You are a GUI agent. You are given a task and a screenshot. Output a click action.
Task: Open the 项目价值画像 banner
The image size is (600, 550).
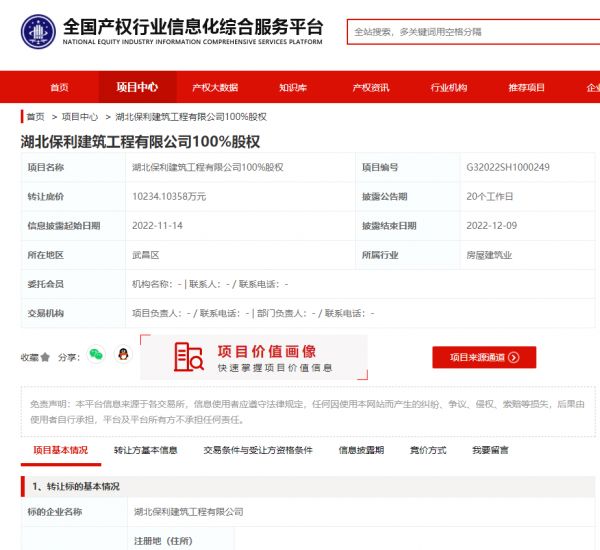254,357
